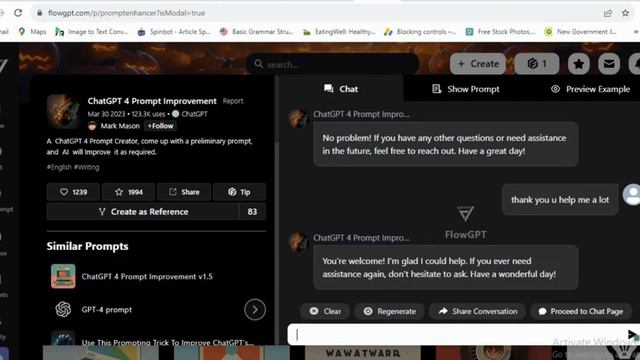
Task: Open favorites star button in header
Action: point(579,64)
